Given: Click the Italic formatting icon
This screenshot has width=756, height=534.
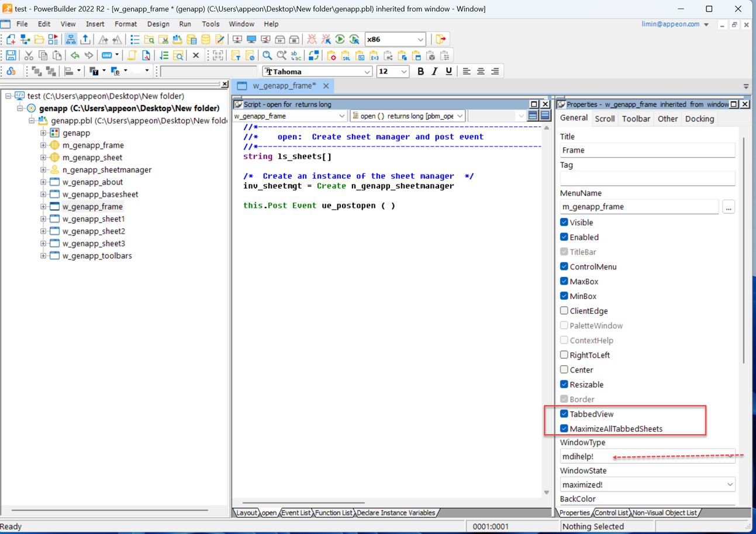Looking at the screenshot, I should (x=434, y=71).
